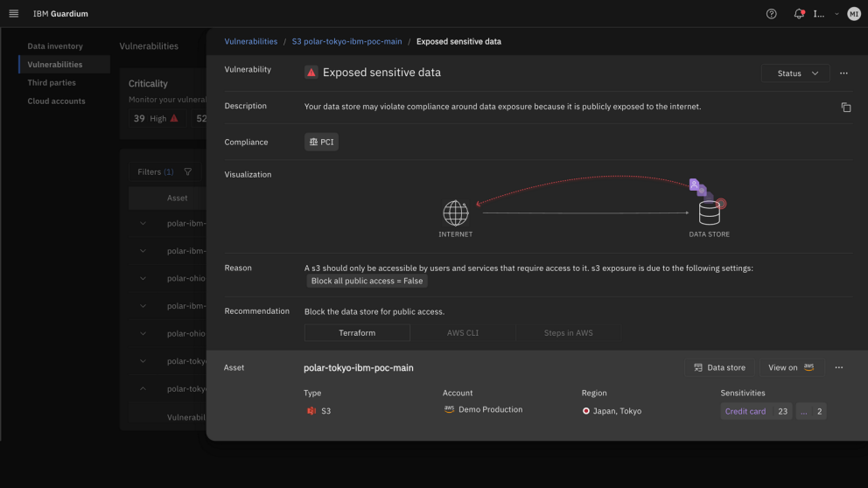The width and height of the screenshot is (868, 488).
Task: Open the Status dropdown
Action: point(795,73)
